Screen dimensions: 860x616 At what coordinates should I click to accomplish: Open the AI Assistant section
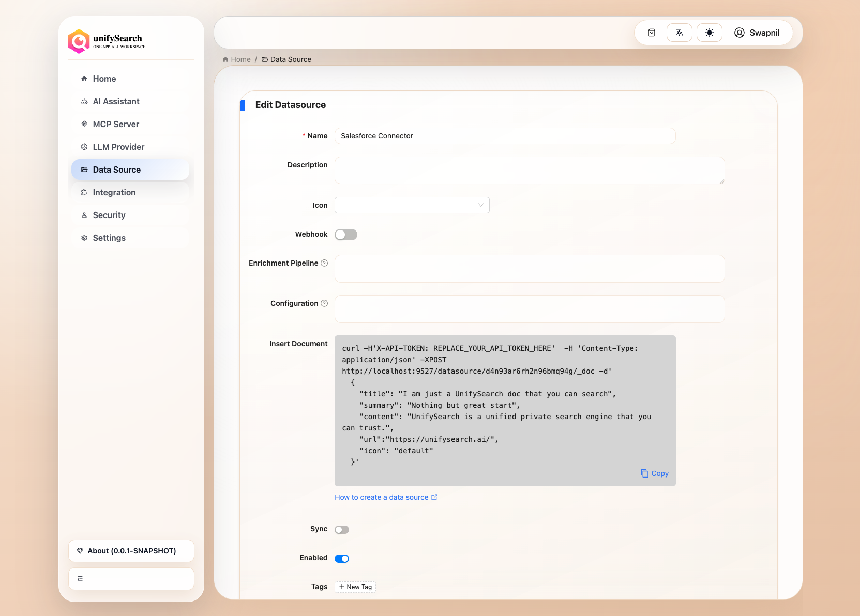coord(116,101)
